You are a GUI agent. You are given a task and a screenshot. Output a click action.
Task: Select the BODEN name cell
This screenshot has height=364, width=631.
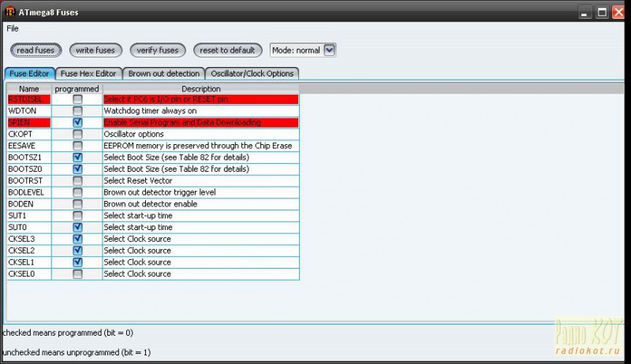pos(29,204)
